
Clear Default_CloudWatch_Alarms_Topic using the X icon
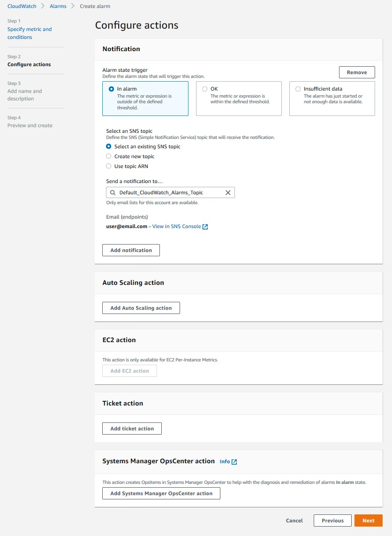coord(228,192)
